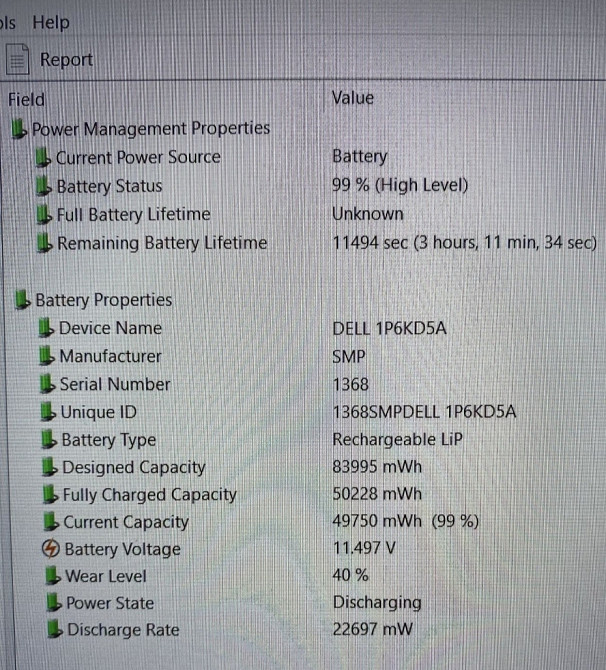Click the 'SMP' manufacturer value
The height and width of the screenshot is (670, 606).
pos(349,356)
